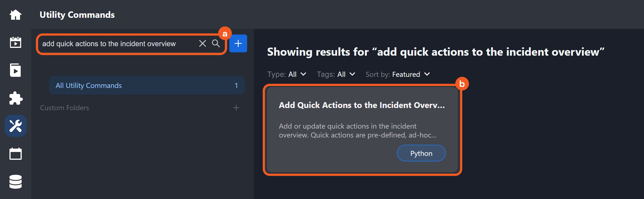
Task: Click the magnifying glass search icon
Action: point(216,43)
